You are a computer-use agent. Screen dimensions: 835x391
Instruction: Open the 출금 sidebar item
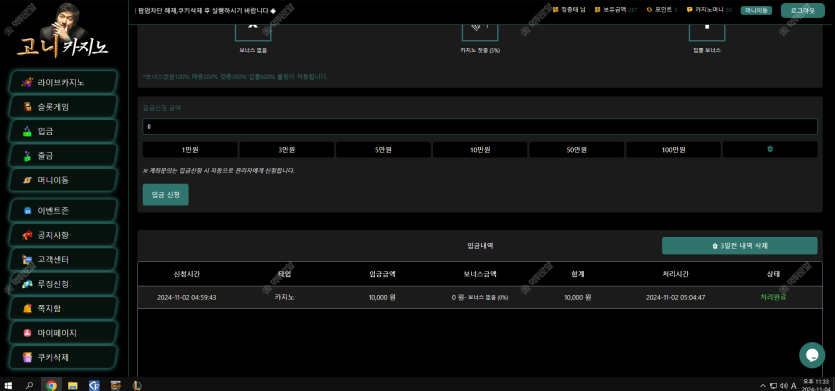[64, 156]
